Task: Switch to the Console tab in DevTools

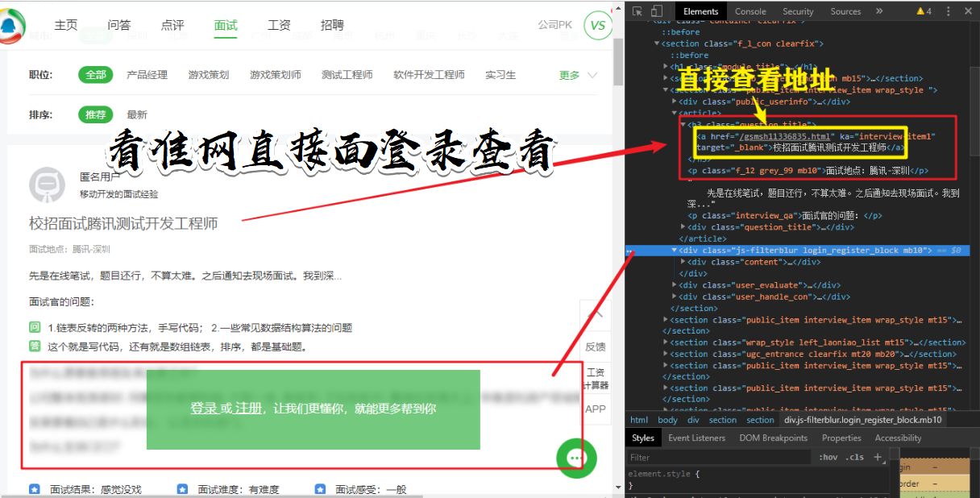Action: coord(750,11)
